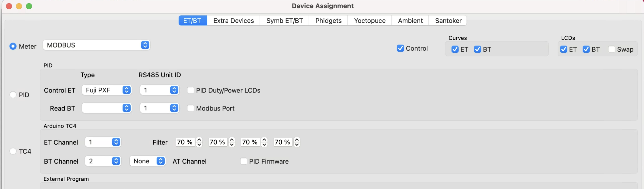Viewport: 644px width, 189px height.
Task: Open the Ambient tab
Action: 410,20
